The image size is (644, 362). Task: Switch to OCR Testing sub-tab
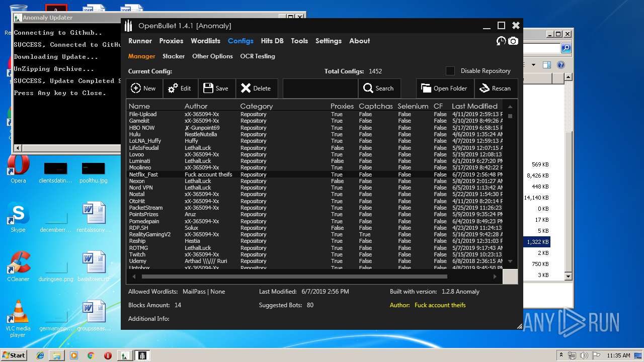pyautogui.click(x=258, y=56)
